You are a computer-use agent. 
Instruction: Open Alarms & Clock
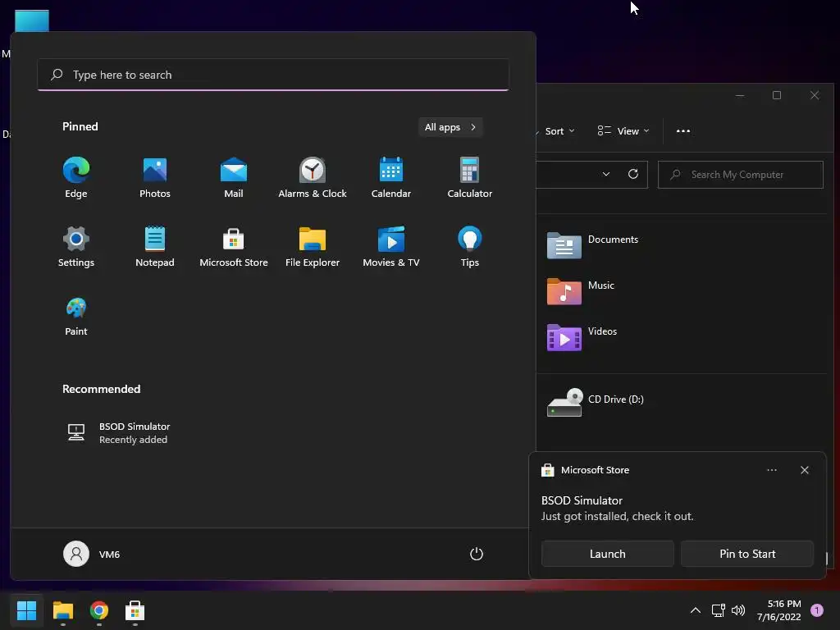313,178
